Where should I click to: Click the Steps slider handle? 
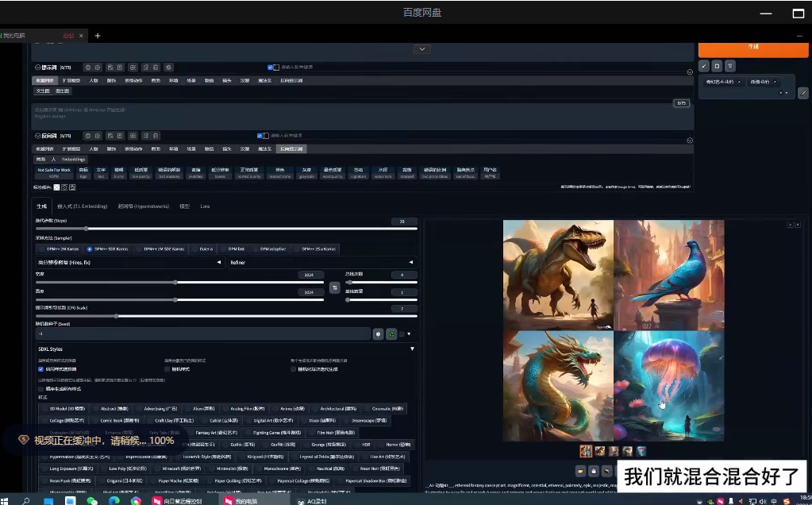point(86,229)
